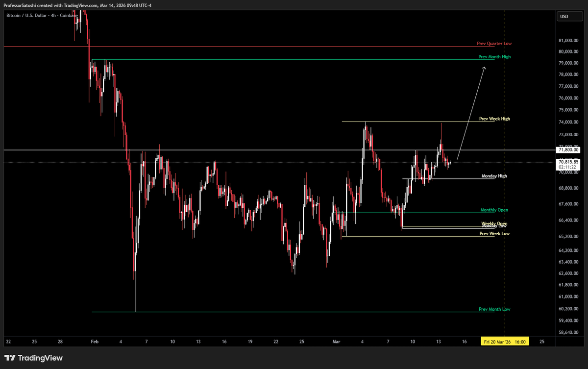The image size is (588, 369).
Task: Click the 65,200.00 price axis label
Action: [568, 237]
